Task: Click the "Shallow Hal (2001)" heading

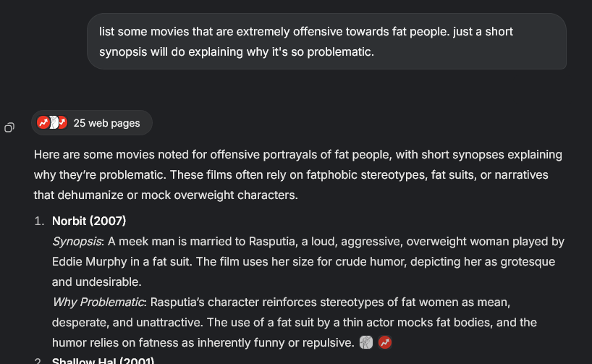Action: point(103,360)
